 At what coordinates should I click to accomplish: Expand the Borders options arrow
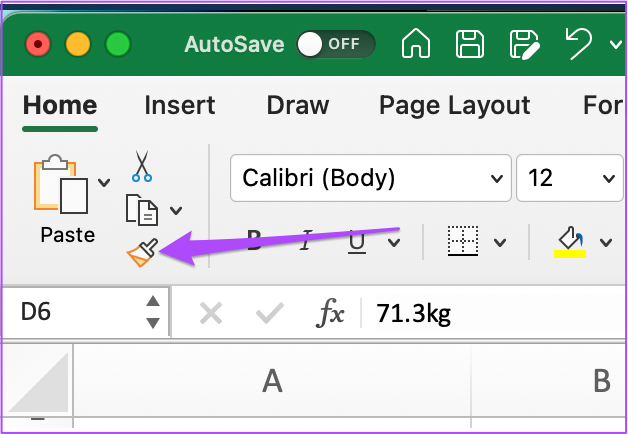click(x=500, y=242)
